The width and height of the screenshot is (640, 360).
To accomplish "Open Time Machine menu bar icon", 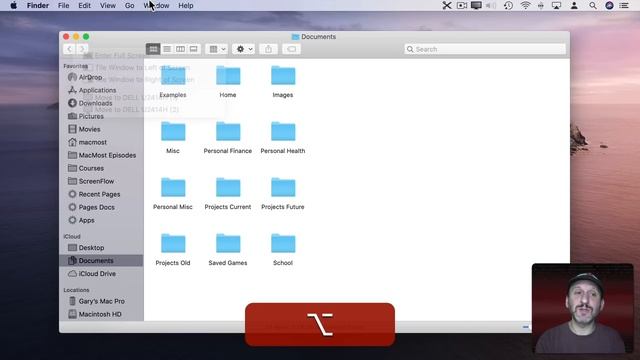I will [508, 5].
